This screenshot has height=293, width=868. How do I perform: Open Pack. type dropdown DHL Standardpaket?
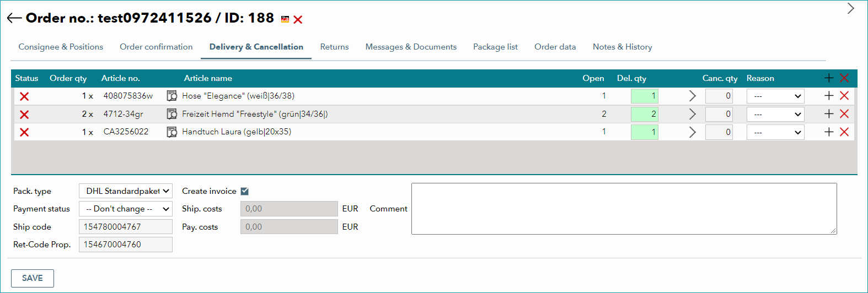126,191
